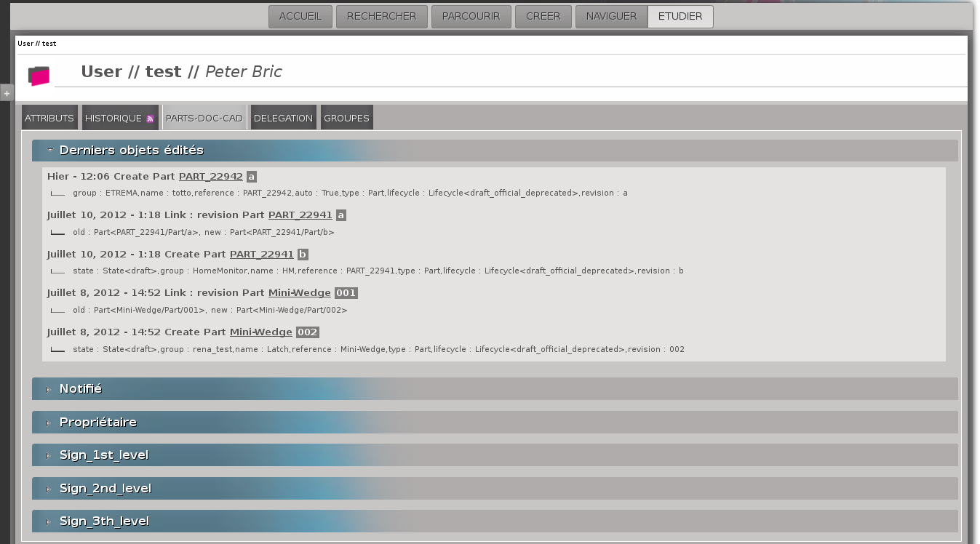Viewport: 980px width, 544px height.
Task: Click the pink user folder icon
Action: (39, 76)
